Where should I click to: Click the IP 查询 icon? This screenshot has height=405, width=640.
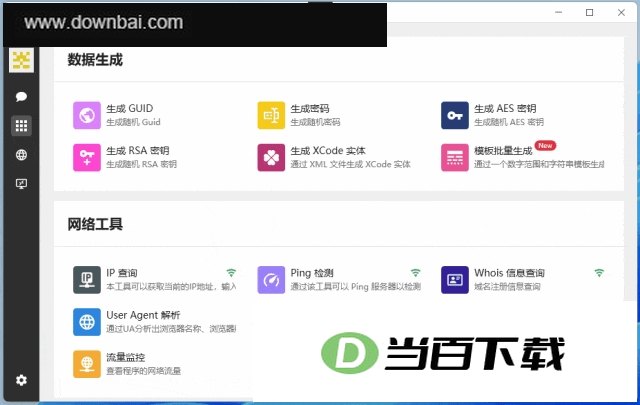(x=87, y=280)
